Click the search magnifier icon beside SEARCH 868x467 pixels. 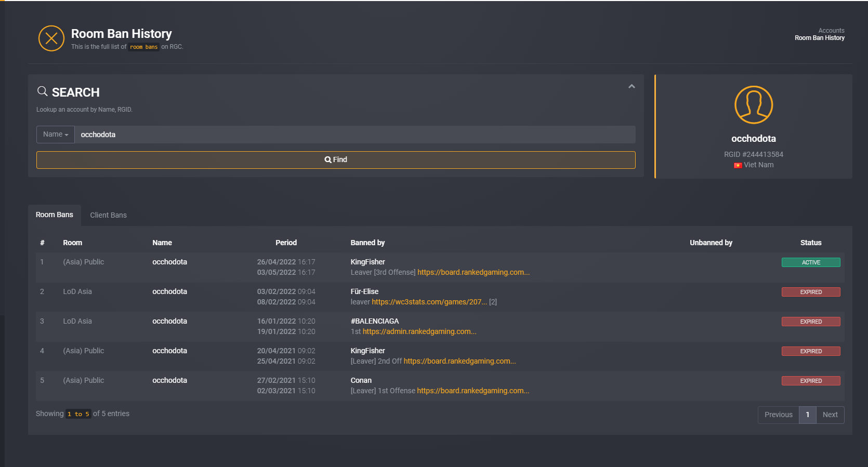(x=43, y=91)
